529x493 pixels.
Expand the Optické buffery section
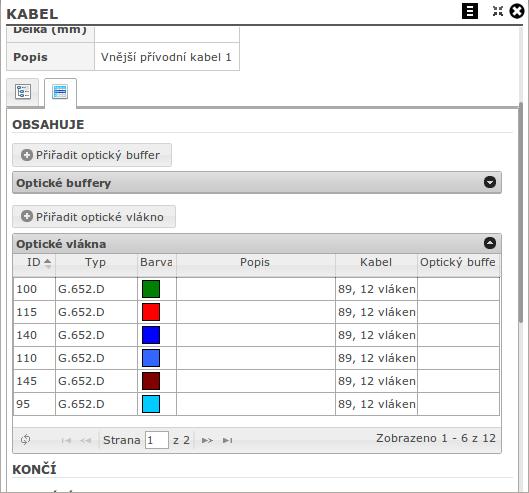coord(490,182)
